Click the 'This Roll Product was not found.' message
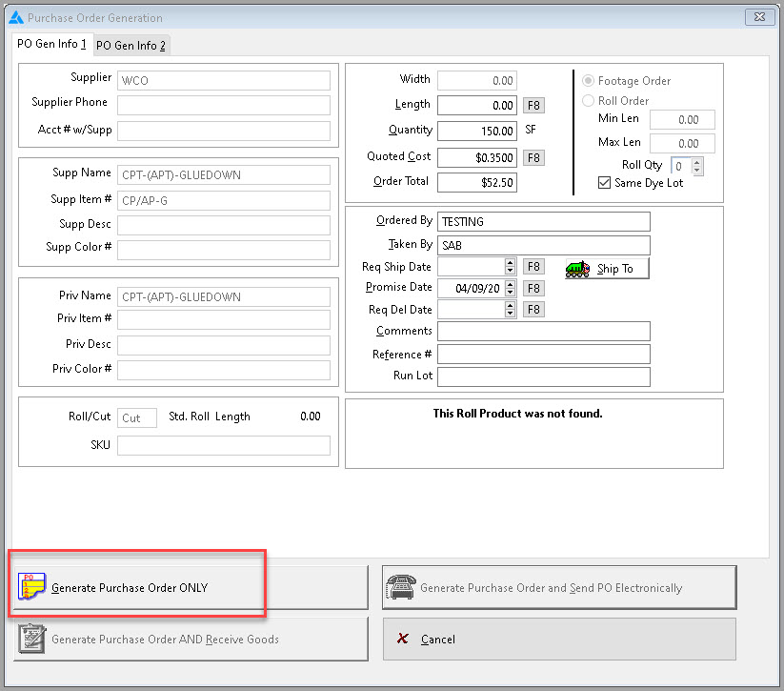 click(x=517, y=414)
